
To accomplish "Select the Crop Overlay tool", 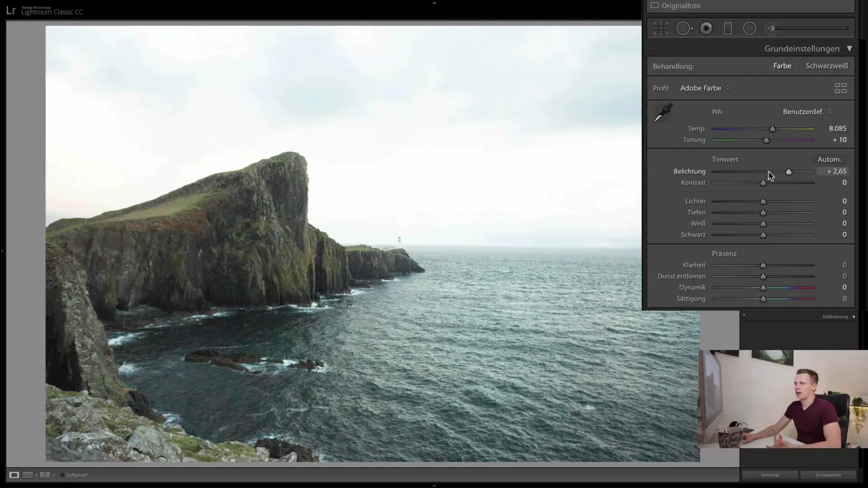I will tap(660, 28).
